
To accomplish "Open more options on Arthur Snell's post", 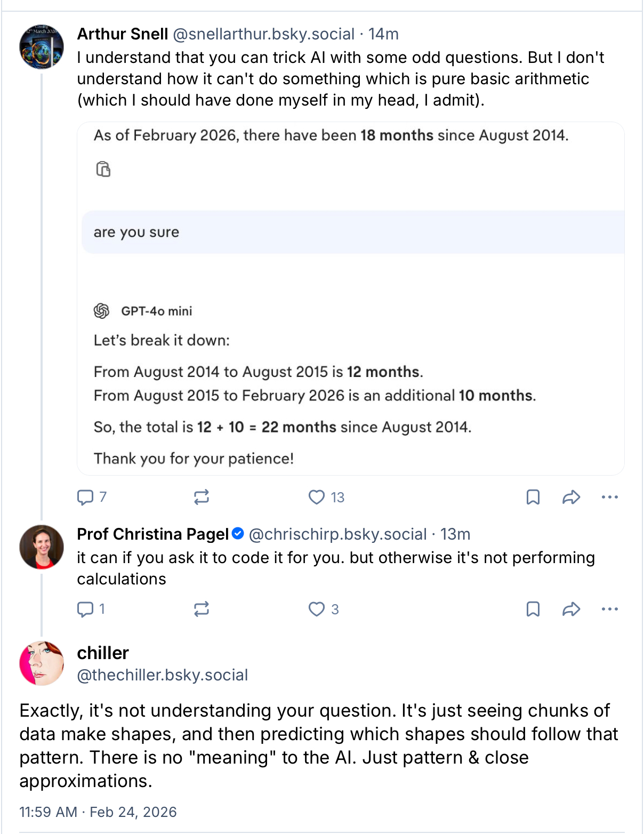I will click(x=609, y=497).
